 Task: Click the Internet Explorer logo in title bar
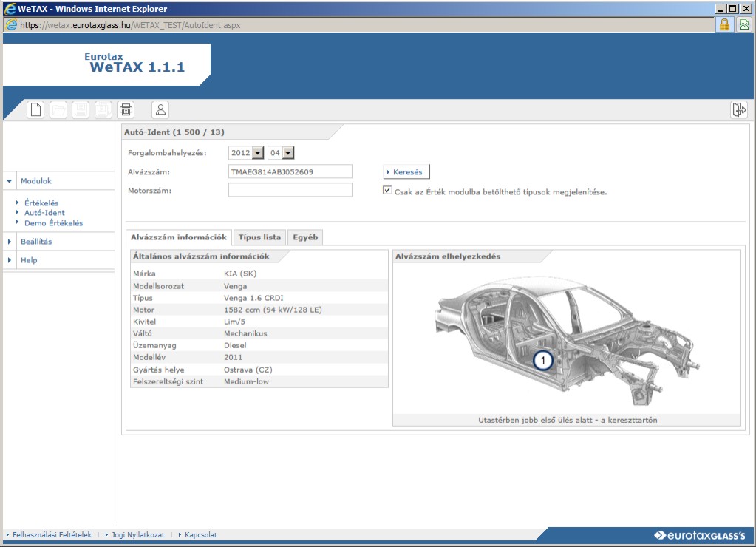tap(10, 9)
